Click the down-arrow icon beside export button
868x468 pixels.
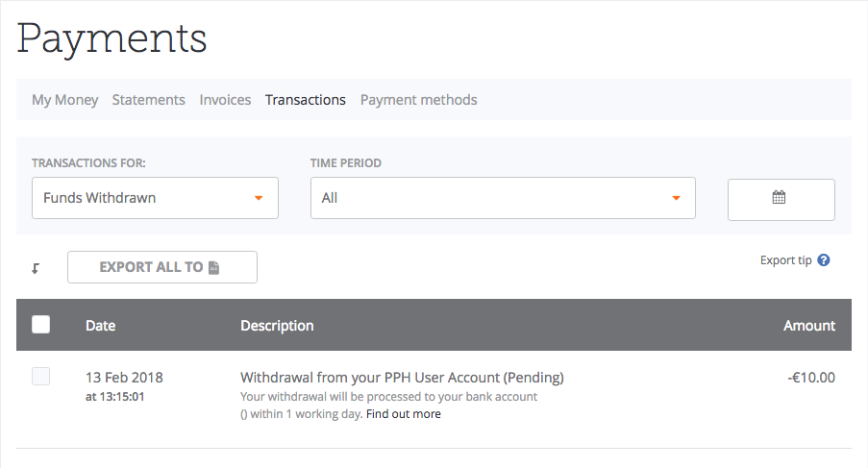(36, 269)
